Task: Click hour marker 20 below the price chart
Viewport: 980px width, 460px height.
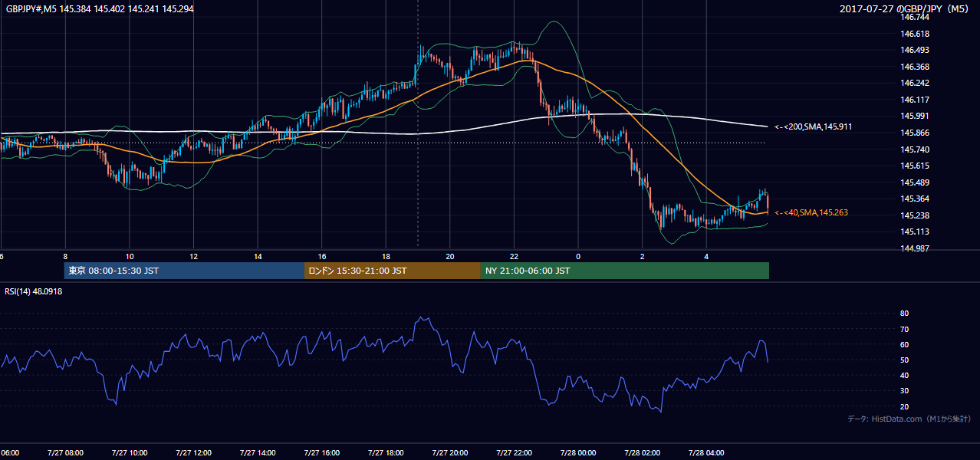Action: pyautogui.click(x=450, y=256)
